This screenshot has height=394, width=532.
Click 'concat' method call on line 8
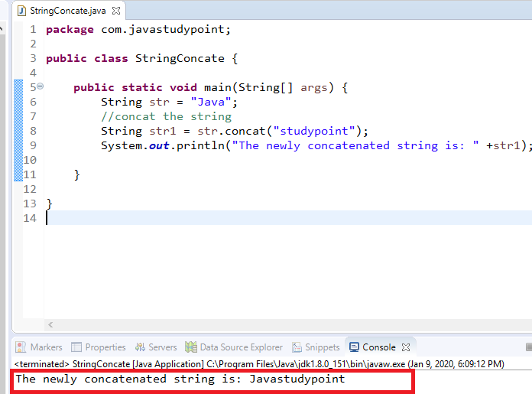(245, 132)
